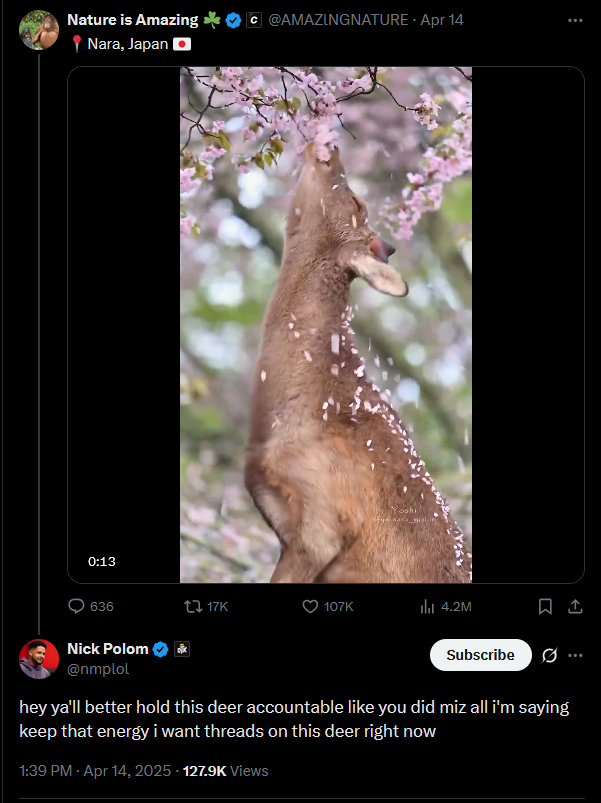Click Nick Polom's profile picture

(x=38, y=659)
